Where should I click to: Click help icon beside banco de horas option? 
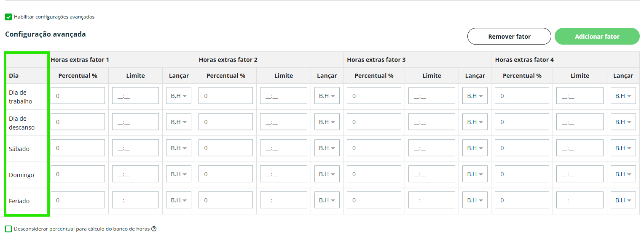[x=154, y=229]
